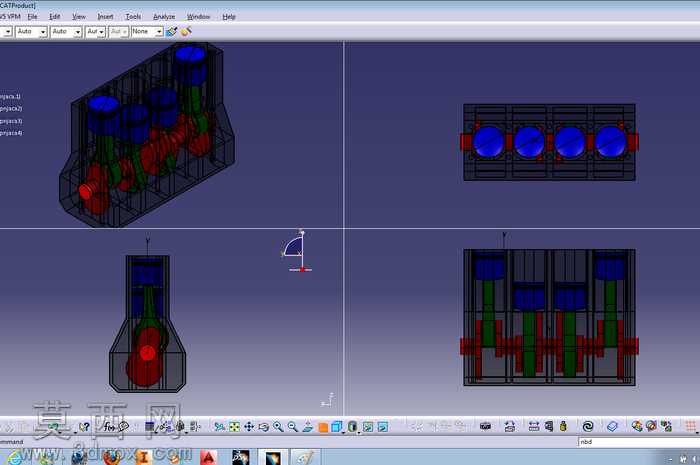
Task: Click the Shading view mode icon
Action: pyautogui.click(x=352, y=427)
